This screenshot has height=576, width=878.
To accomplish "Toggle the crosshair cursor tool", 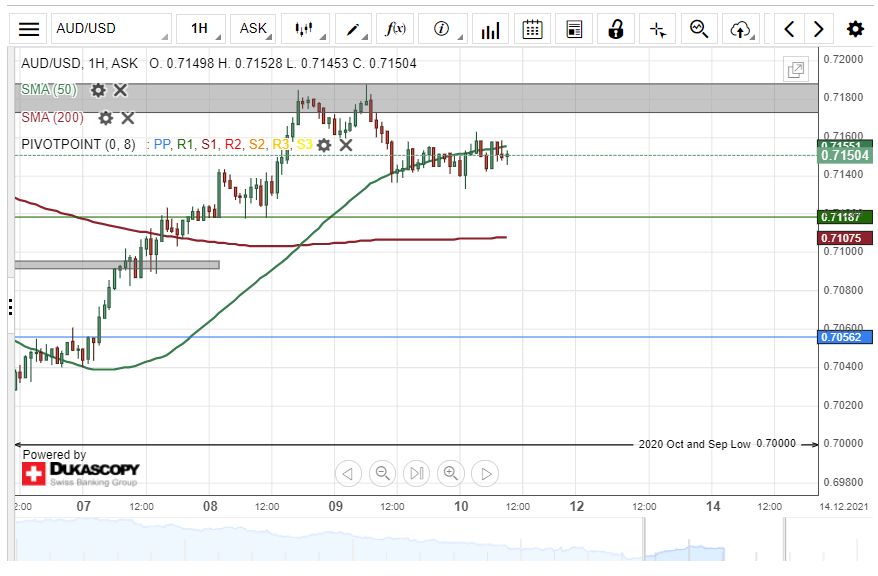I will click(x=658, y=29).
